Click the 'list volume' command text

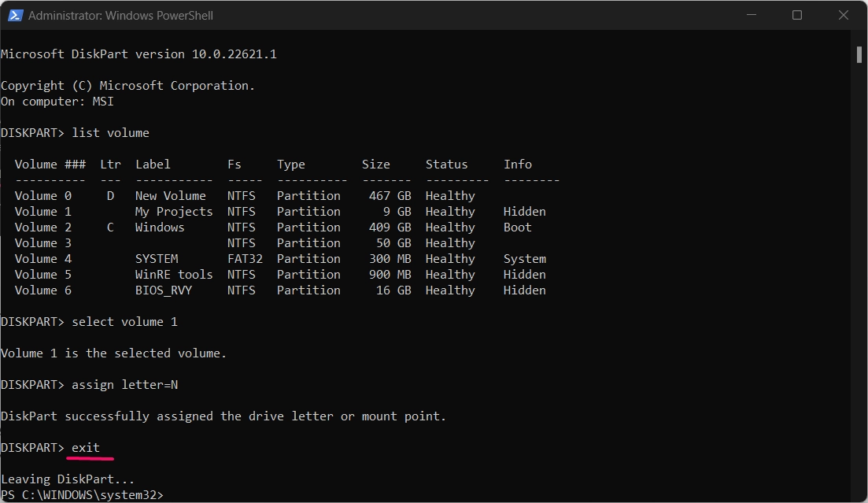click(x=111, y=133)
